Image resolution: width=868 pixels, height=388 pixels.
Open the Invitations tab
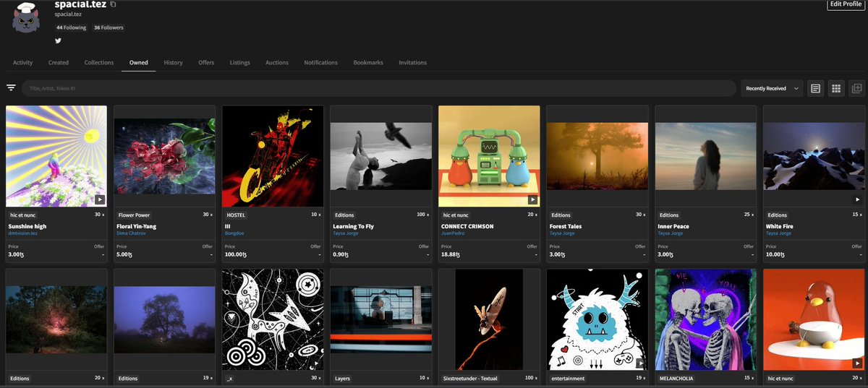click(412, 63)
